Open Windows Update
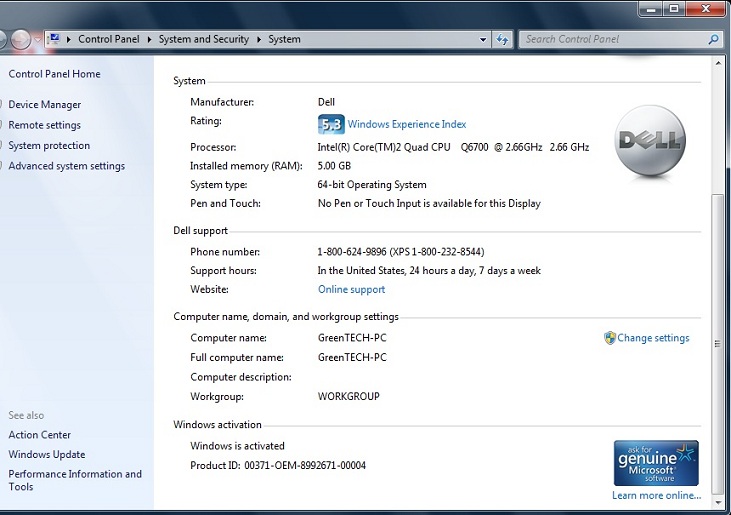Viewport: 731px width, 515px height. click(x=47, y=454)
